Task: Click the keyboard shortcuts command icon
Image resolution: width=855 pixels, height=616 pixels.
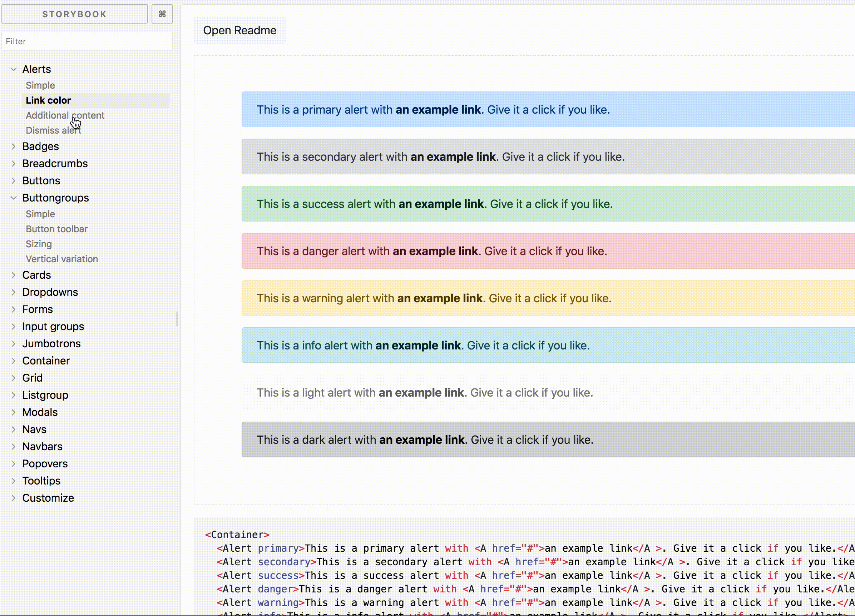Action: 162,14
